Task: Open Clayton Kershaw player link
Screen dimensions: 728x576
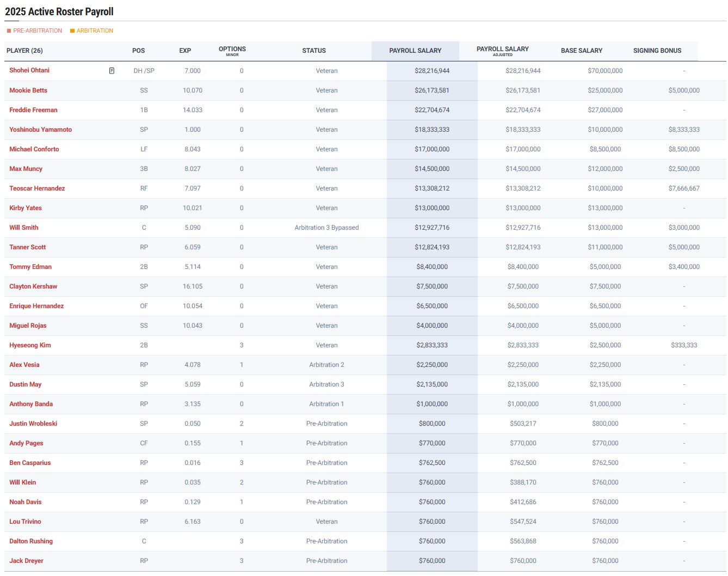Action: pyautogui.click(x=33, y=286)
